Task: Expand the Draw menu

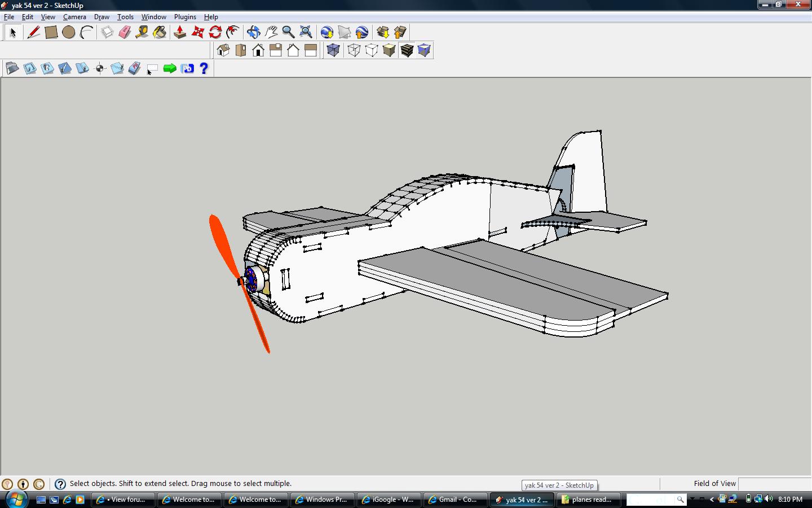Action: pos(101,17)
